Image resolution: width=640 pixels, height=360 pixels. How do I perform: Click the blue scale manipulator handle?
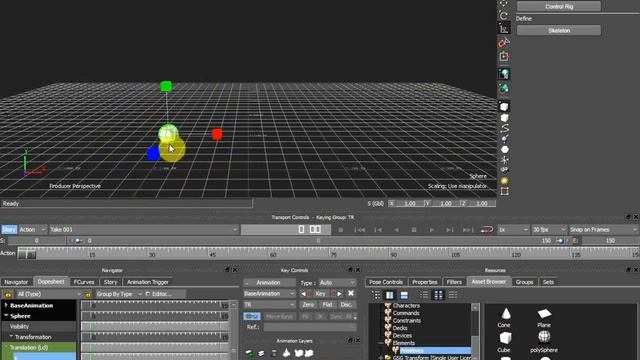[x=153, y=153]
